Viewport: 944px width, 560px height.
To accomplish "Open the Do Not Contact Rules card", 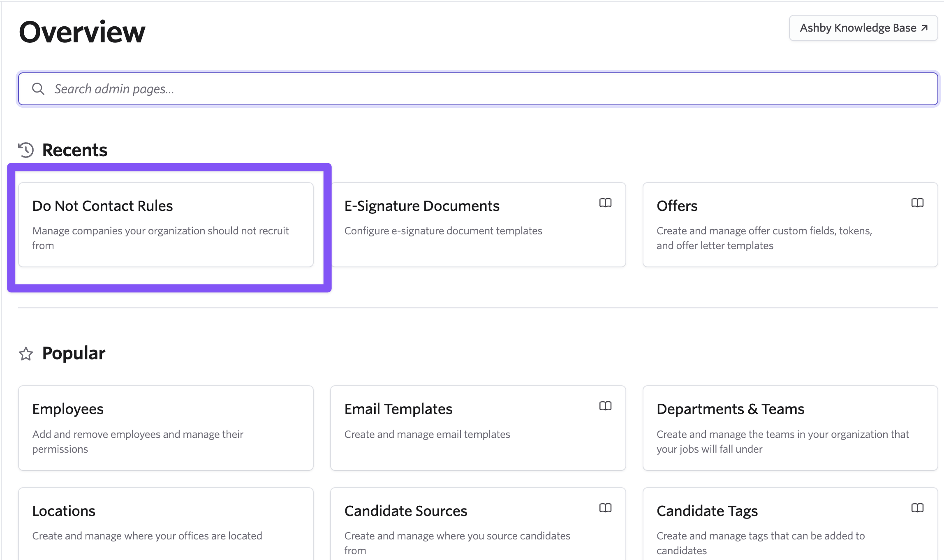I will coord(166,224).
